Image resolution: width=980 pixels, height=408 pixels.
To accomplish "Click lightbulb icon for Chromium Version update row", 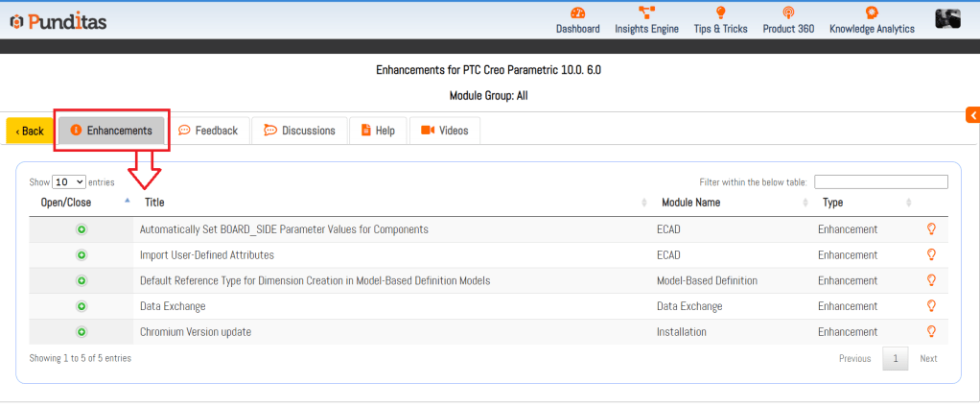I will (929, 331).
